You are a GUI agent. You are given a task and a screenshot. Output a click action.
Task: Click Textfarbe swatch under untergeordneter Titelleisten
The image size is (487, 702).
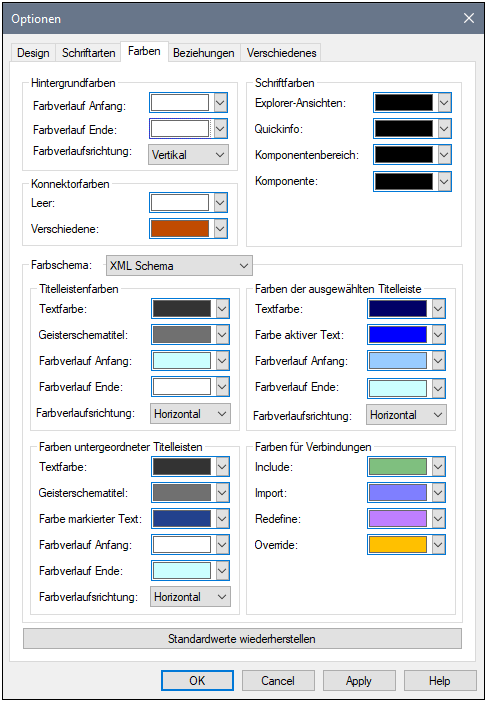coord(182,467)
